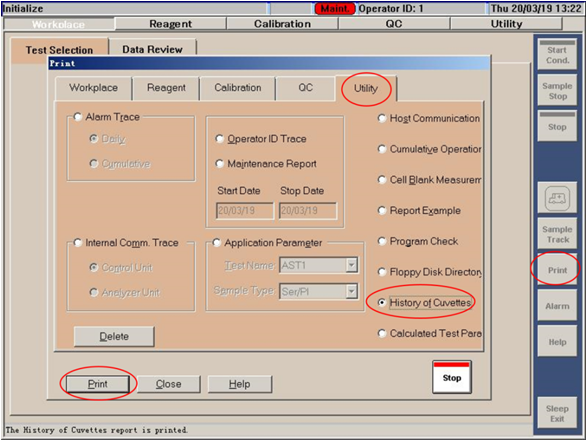
Task: Click the sidebar Print button
Action: [x=557, y=270]
